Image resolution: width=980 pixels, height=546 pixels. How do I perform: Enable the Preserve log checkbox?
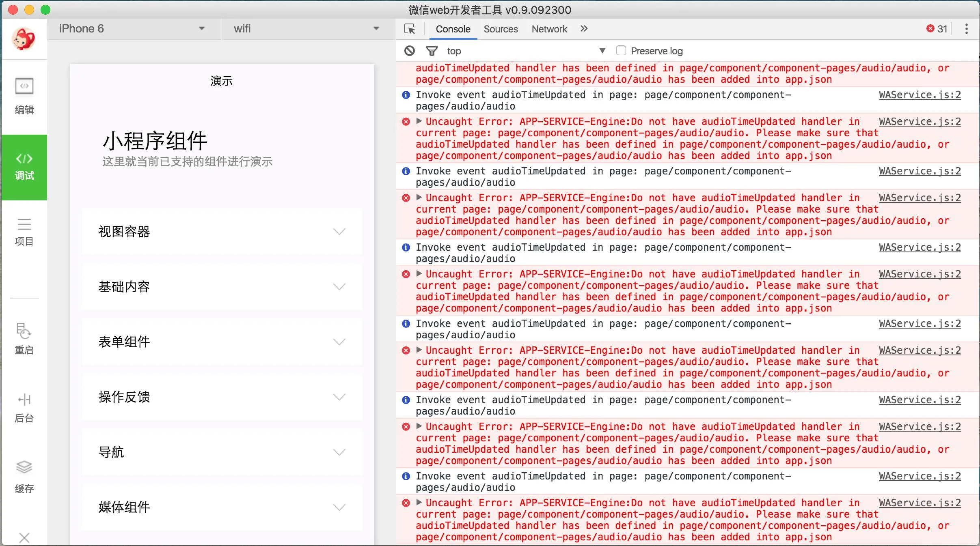(621, 51)
